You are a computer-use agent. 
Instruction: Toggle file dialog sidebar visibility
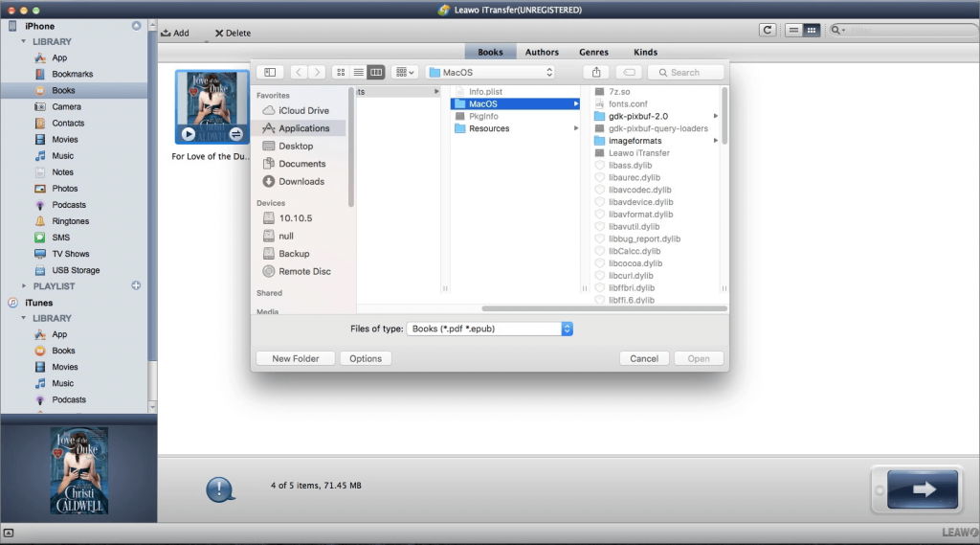270,73
